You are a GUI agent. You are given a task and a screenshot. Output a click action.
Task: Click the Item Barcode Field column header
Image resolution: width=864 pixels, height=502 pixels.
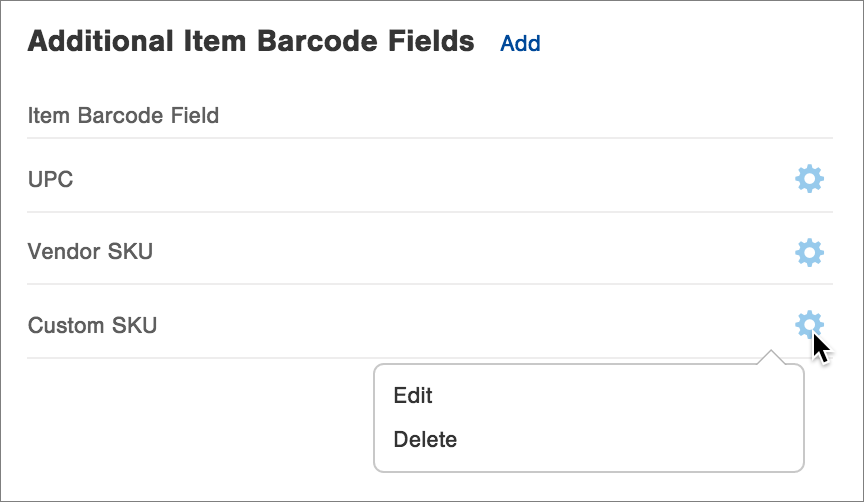(x=123, y=115)
